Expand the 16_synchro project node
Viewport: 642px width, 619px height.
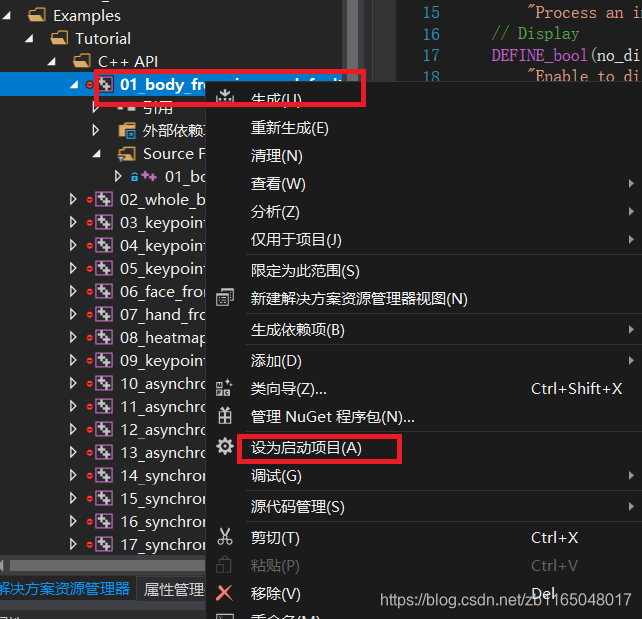coord(73,521)
